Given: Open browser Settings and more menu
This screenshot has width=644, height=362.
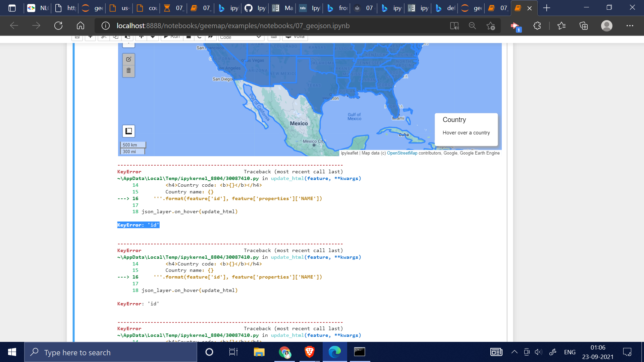Looking at the screenshot, I should (630, 26).
